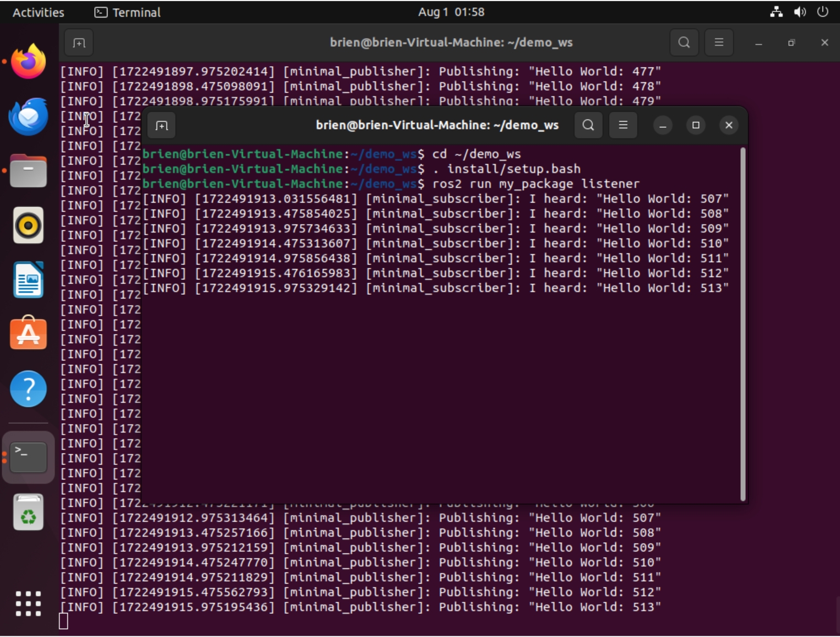Image resolution: width=840 pixels, height=637 pixels.
Task: Open the Help application
Action: tap(28, 388)
